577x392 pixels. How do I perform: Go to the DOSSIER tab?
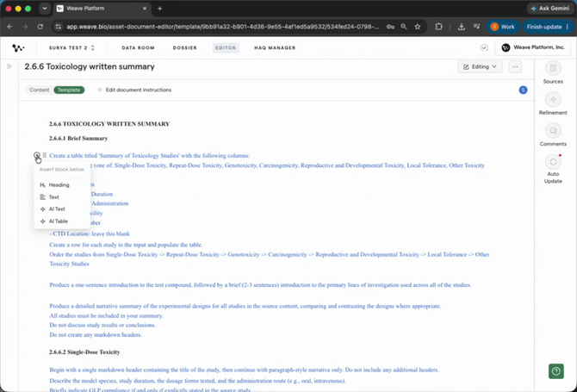[185, 48]
